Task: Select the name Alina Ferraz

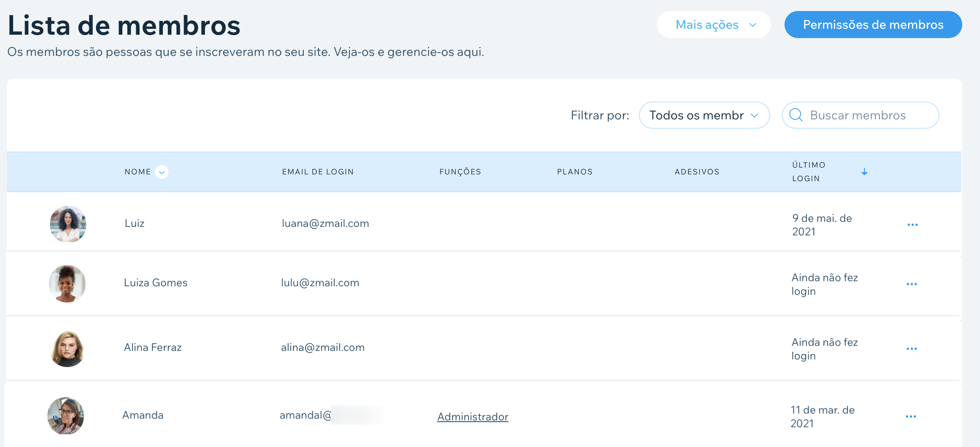Action: pyautogui.click(x=153, y=348)
